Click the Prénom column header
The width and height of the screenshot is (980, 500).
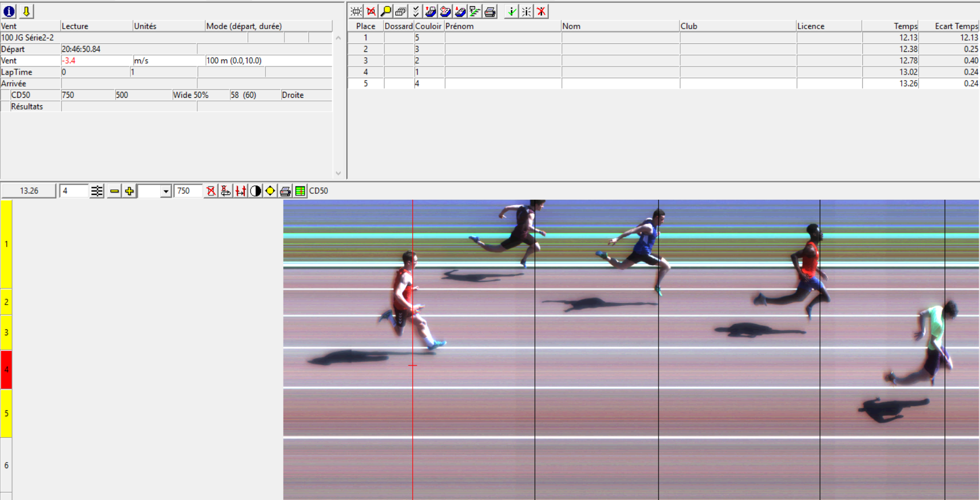pos(502,26)
